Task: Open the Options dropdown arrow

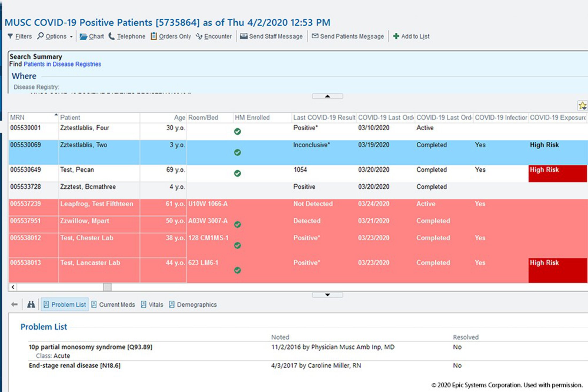Action: [x=71, y=37]
